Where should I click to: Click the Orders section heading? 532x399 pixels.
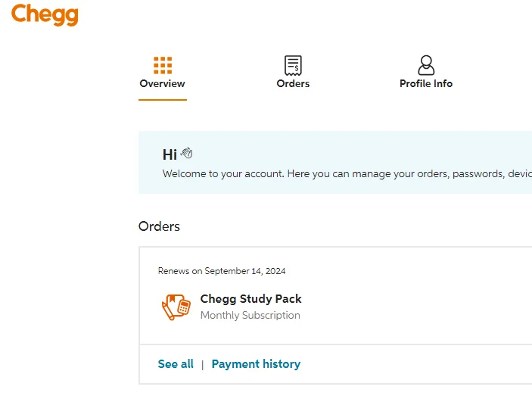[x=159, y=226]
